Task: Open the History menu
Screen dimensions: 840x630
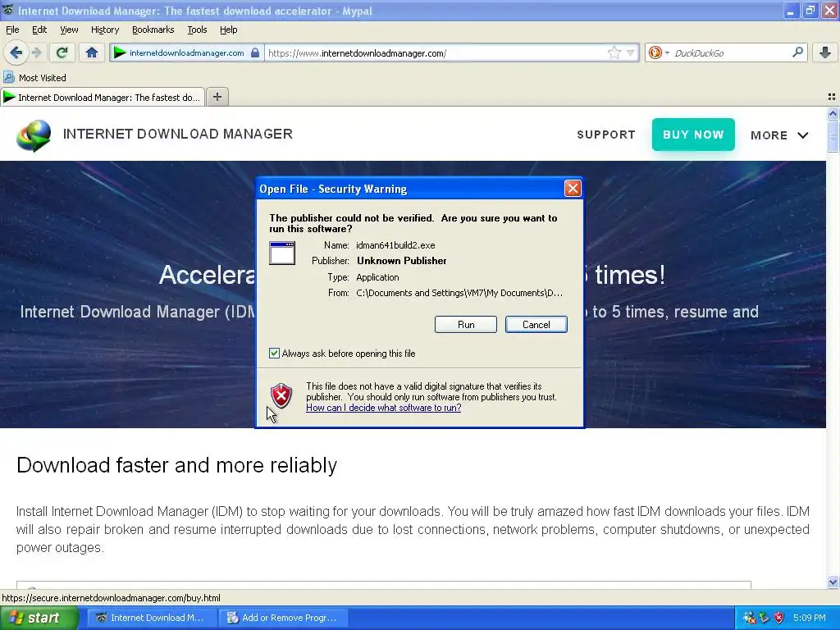Action: point(104,30)
